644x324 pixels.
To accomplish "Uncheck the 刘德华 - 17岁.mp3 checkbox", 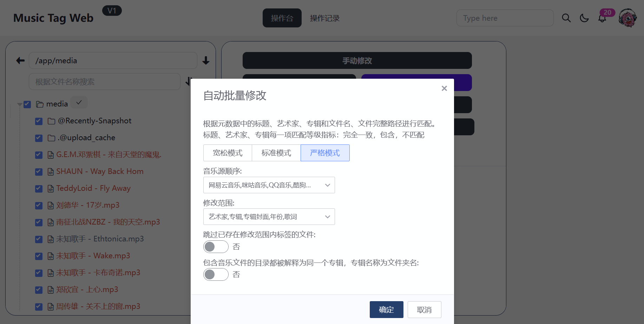I will 39,205.
